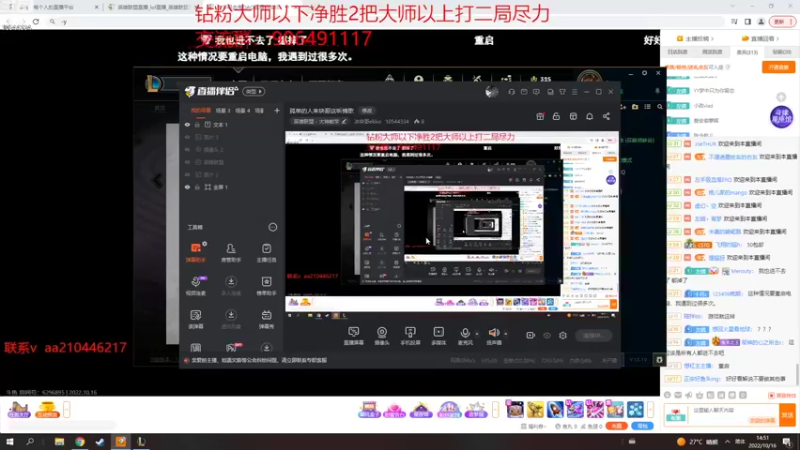Open streaming tool main menu icon
Viewport: 800px width, 450px height.
pos(574,92)
